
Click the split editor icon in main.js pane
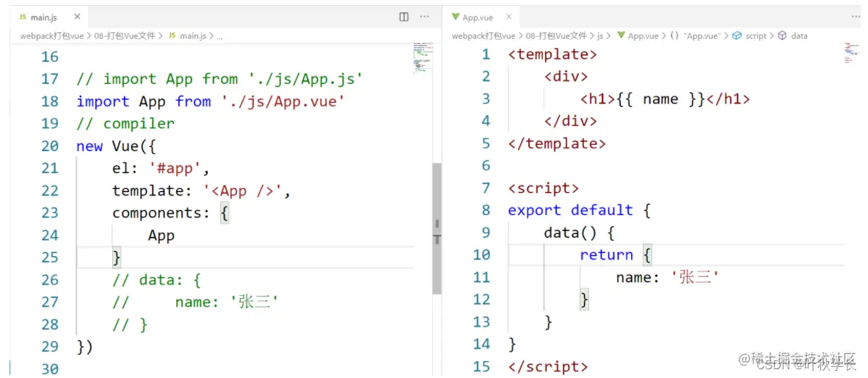(404, 17)
